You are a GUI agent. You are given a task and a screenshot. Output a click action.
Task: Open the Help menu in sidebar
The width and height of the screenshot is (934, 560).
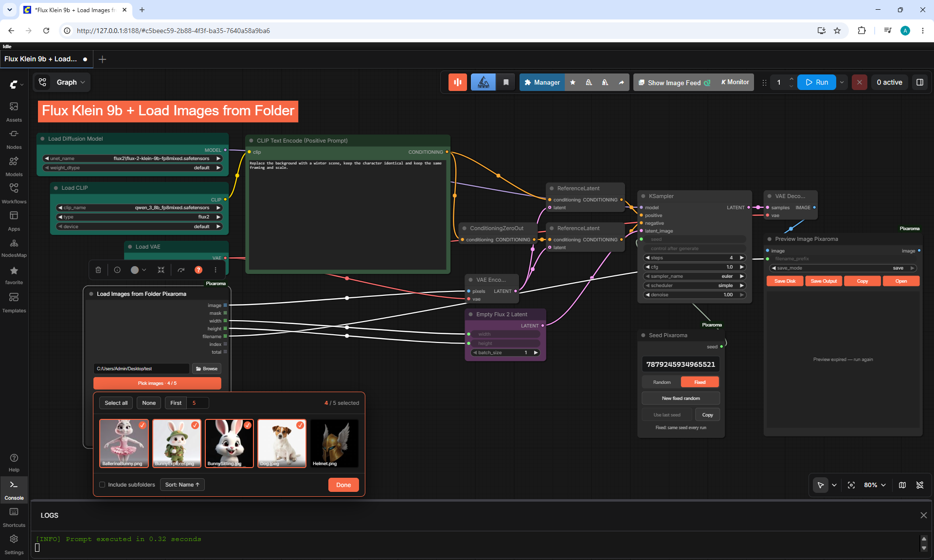coord(14,463)
